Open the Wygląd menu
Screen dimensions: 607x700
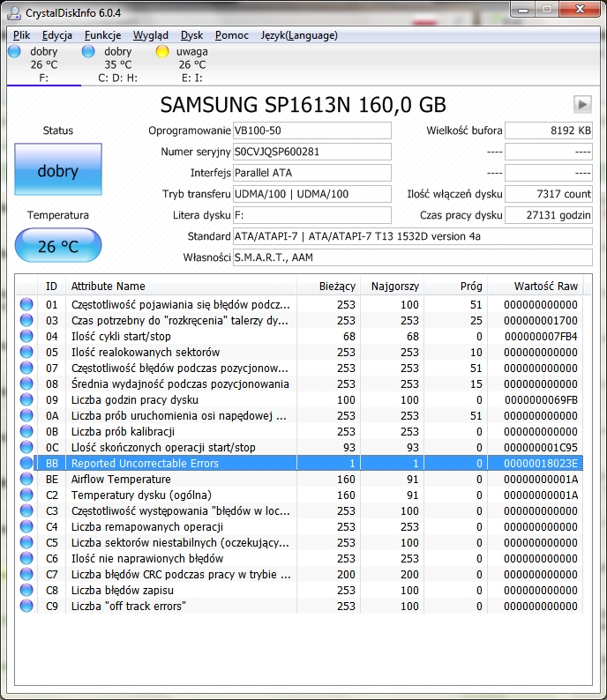coord(151,35)
